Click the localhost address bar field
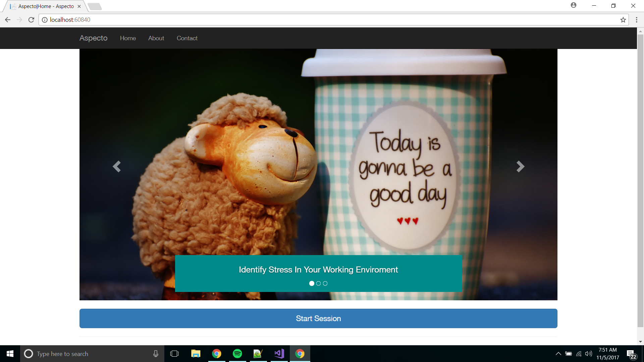This screenshot has width=644, height=362. 302,20
